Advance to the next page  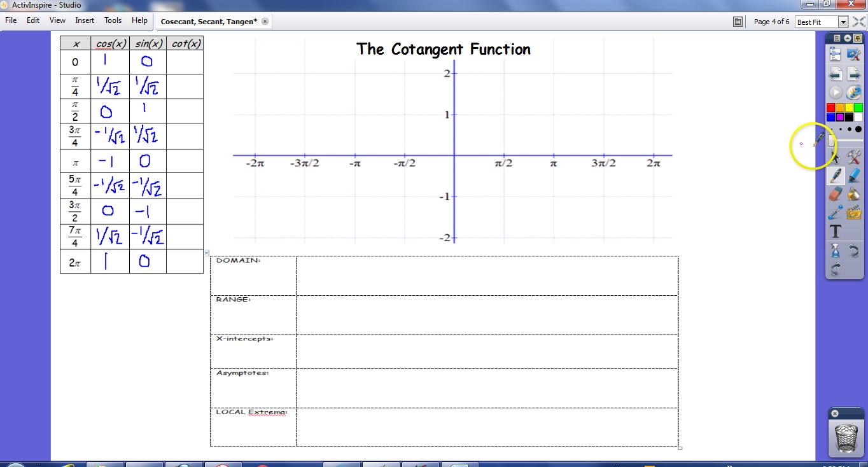pos(853,74)
